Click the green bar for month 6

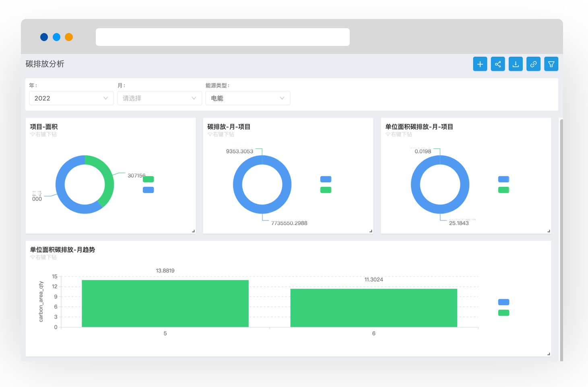[x=373, y=308]
